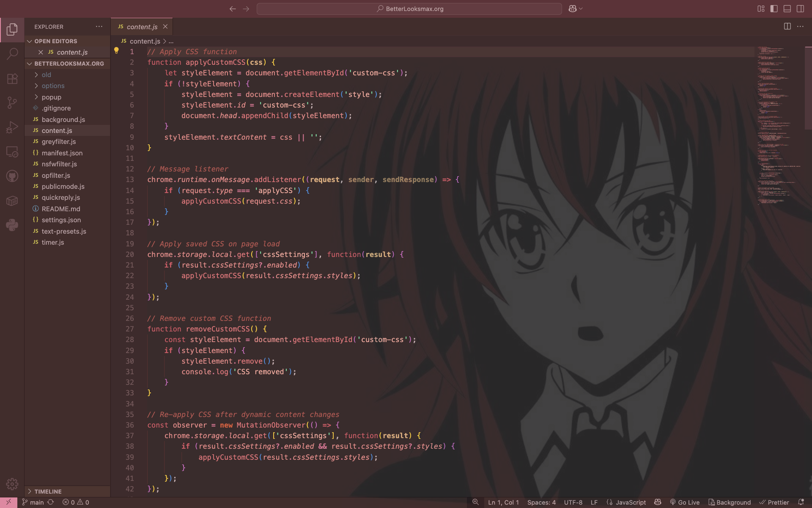This screenshot has width=812, height=508.
Task: Click content.js in the breadcrumb bar
Action: [145, 41]
